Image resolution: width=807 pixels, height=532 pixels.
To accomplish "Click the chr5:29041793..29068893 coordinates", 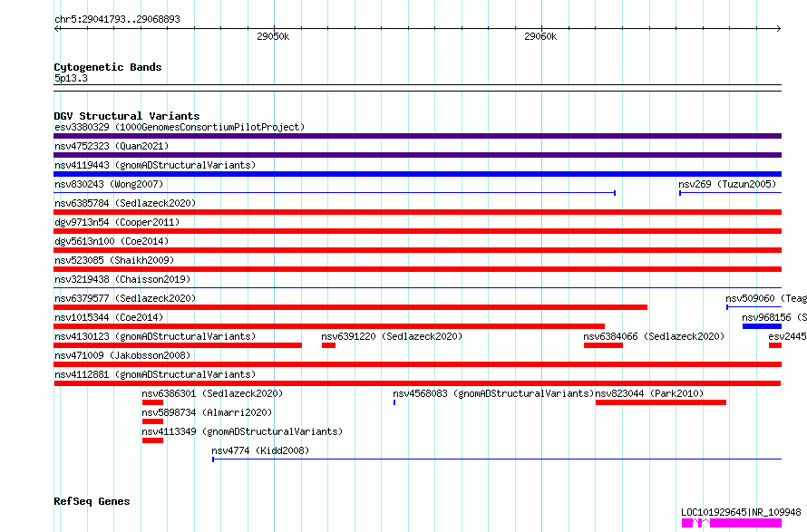I will 117,20.
